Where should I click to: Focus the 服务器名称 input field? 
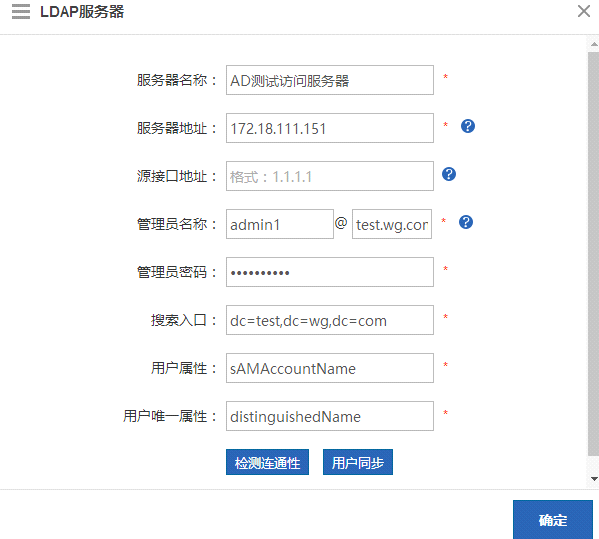330,80
